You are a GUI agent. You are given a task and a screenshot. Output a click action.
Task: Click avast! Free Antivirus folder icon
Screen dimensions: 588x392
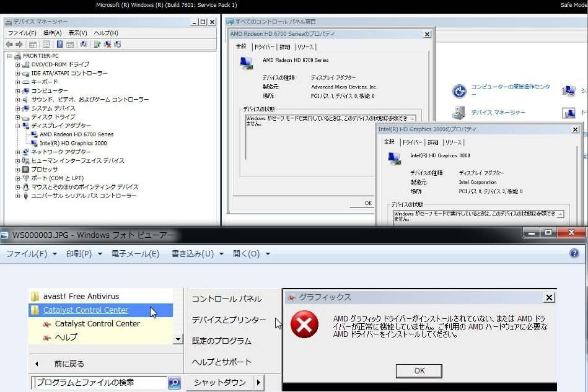(35, 297)
